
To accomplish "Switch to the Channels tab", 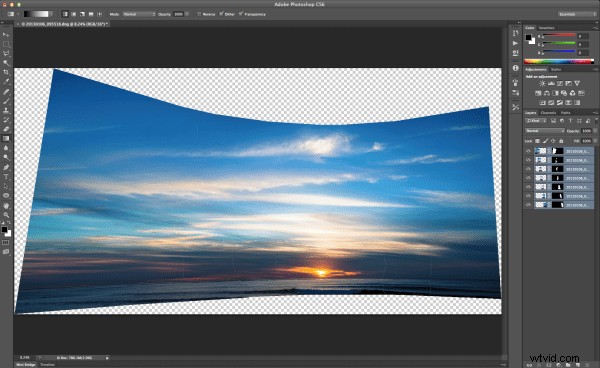I will point(548,113).
